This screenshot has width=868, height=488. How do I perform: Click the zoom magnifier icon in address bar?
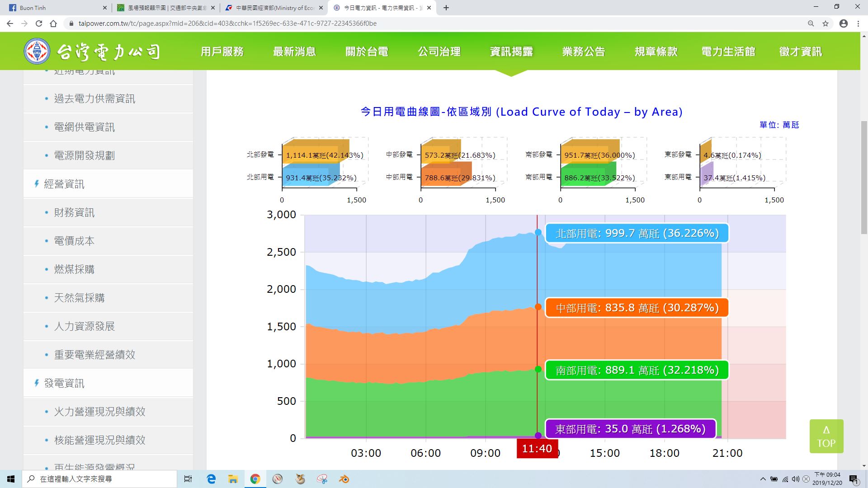coord(811,23)
